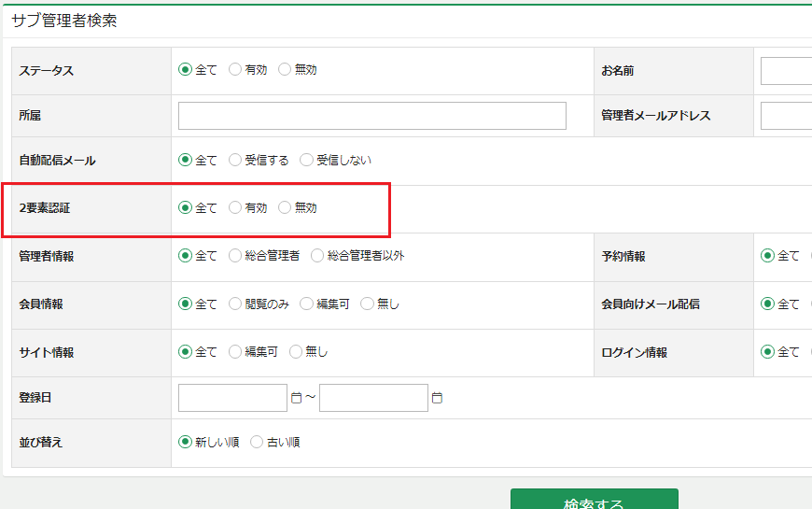This screenshot has width=812, height=509.
Task: Choose 無し for 会員情報
Action: (367, 304)
